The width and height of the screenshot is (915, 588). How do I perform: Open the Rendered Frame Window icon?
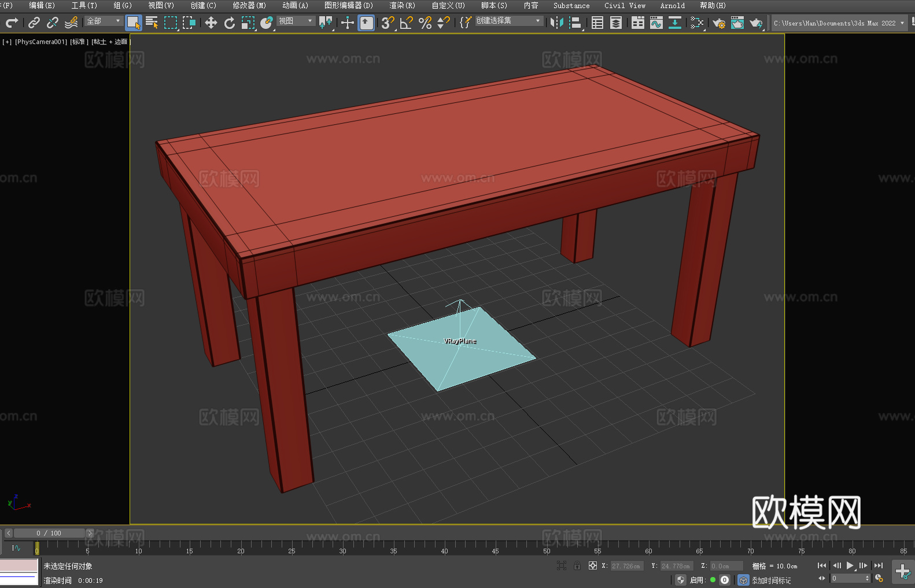coord(737,23)
